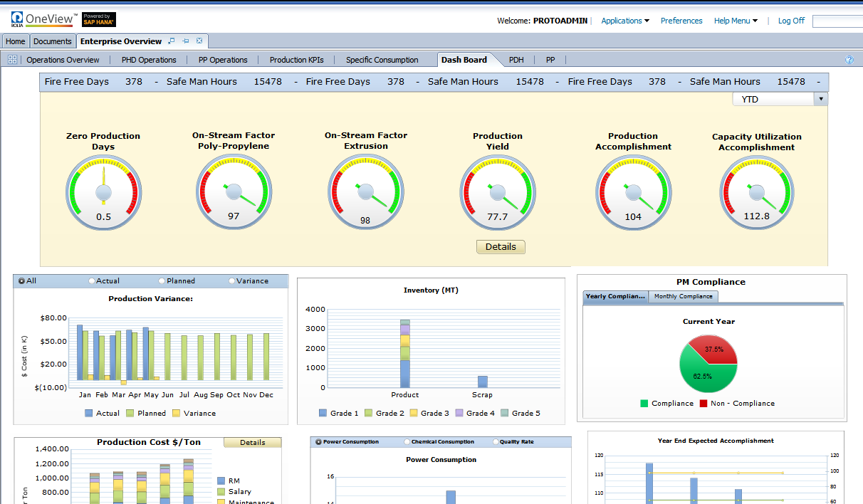Screen dimensions: 863x504
Task: Open the Preferences link
Action: click(x=681, y=21)
